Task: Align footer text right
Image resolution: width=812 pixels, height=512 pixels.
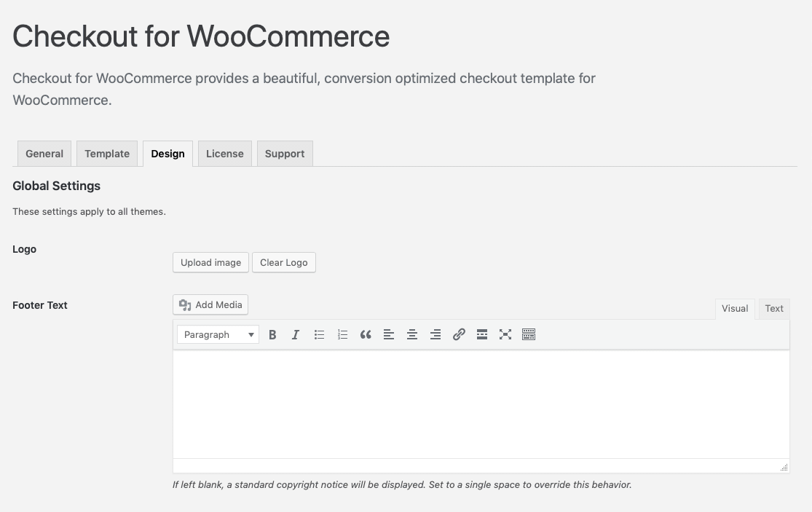Action: point(435,335)
